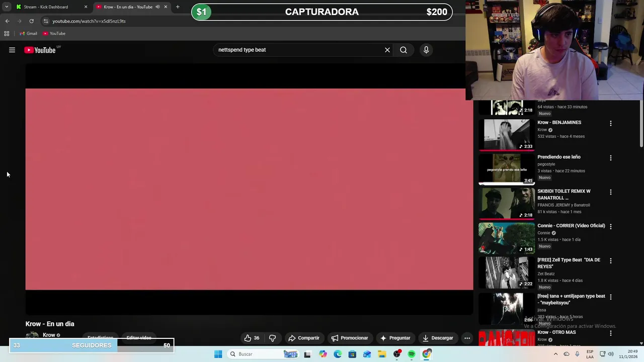Open Spotify from the taskbar
Screen dimensions: 644x362
[x=412, y=354]
